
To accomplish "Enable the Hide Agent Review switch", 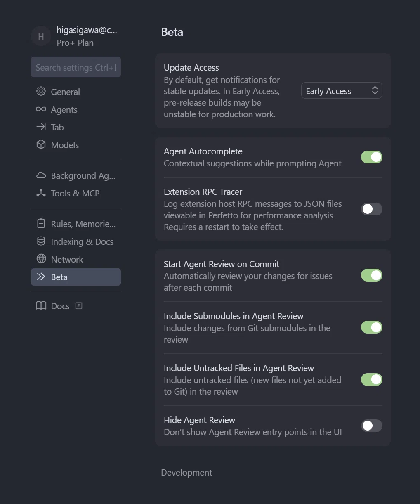I will pos(372,426).
